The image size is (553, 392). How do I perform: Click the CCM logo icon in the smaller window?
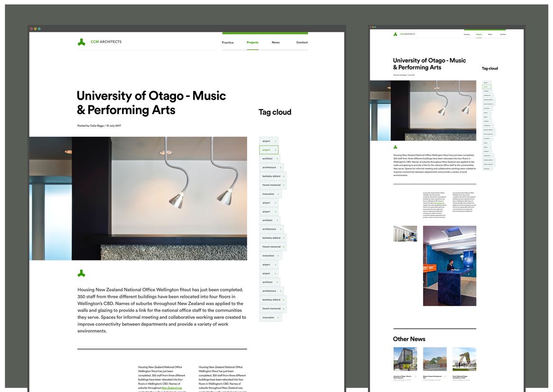point(395,34)
